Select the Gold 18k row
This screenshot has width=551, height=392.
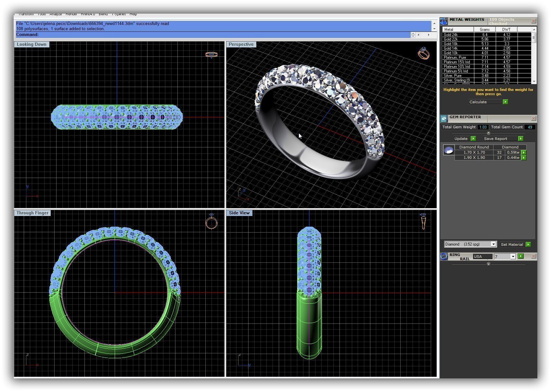pyautogui.click(x=487, y=44)
